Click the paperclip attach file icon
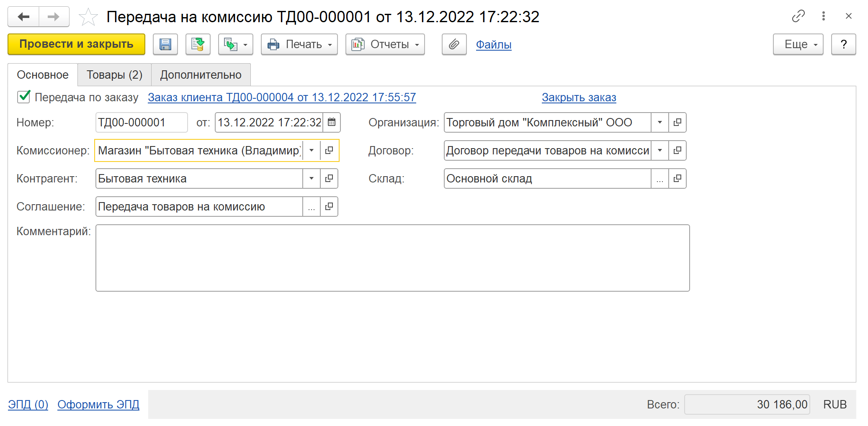868x426 pixels. pos(454,44)
